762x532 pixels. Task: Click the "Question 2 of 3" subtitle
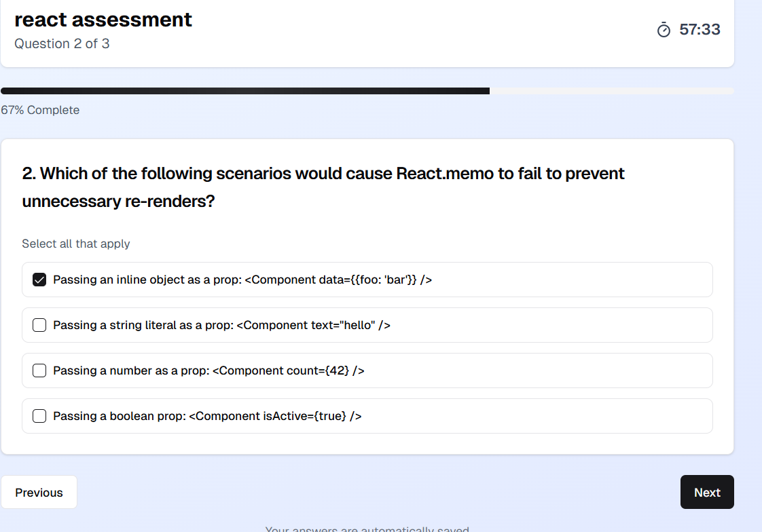62,44
